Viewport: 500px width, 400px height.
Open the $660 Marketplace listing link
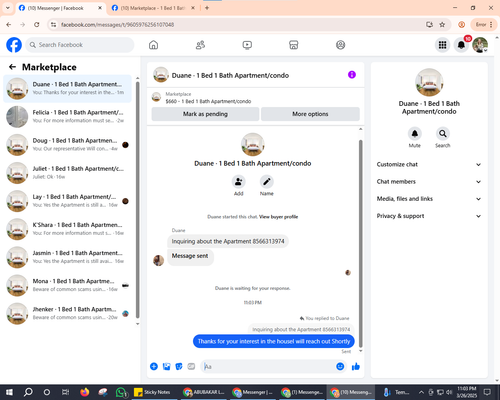[208, 101]
